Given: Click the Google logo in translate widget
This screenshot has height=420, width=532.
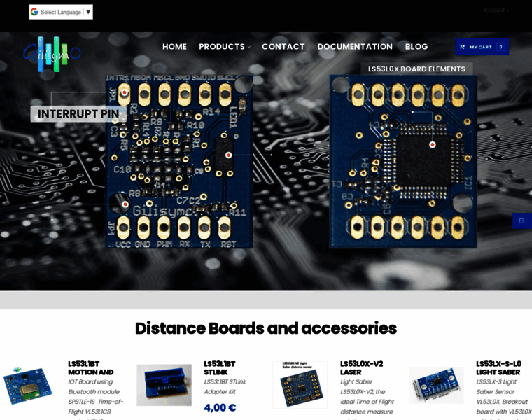Looking at the screenshot, I should pos(34,12).
